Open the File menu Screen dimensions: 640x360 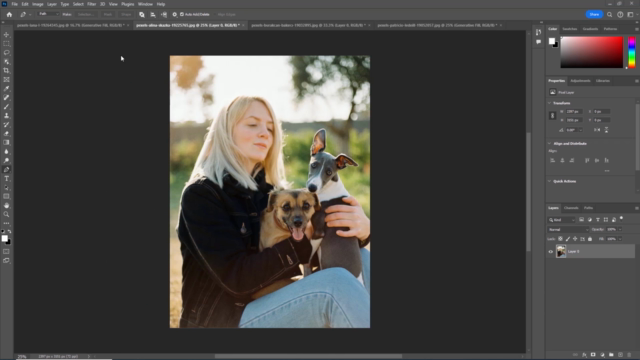(x=14, y=4)
